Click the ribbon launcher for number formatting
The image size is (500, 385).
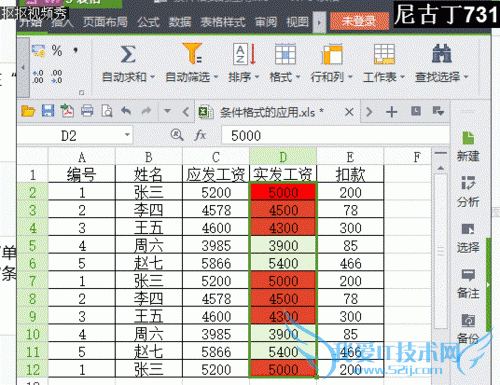pyautogui.click(x=81, y=92)
